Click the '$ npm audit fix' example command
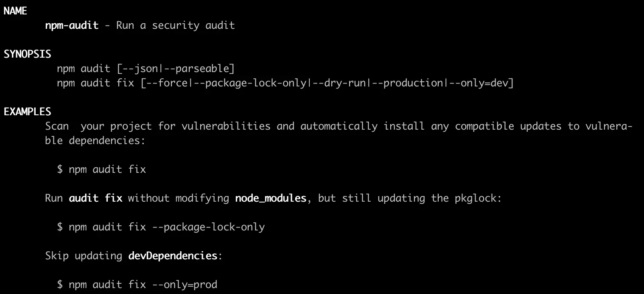Viewport: 644px width, 294px height. pos(101,169)
